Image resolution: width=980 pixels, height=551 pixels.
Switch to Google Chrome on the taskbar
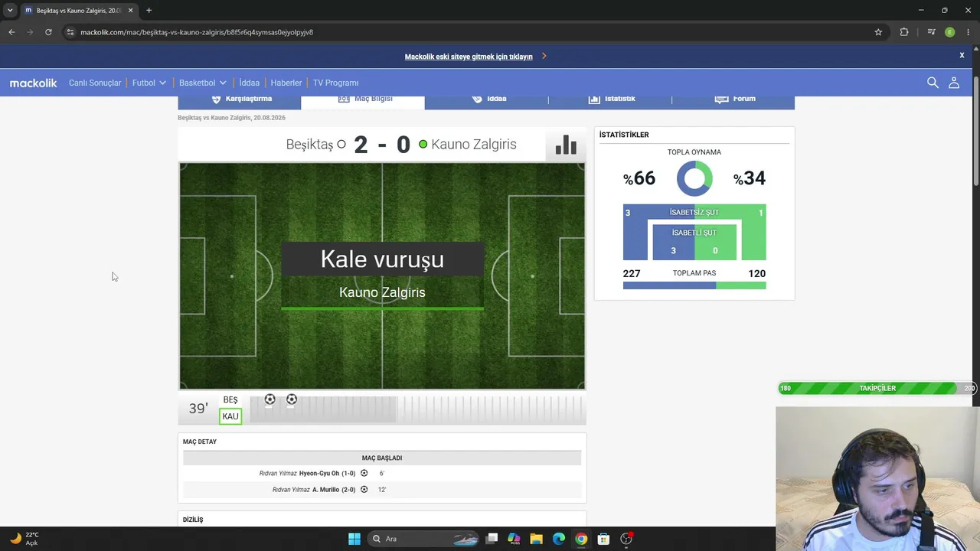(x=581, y=539)
